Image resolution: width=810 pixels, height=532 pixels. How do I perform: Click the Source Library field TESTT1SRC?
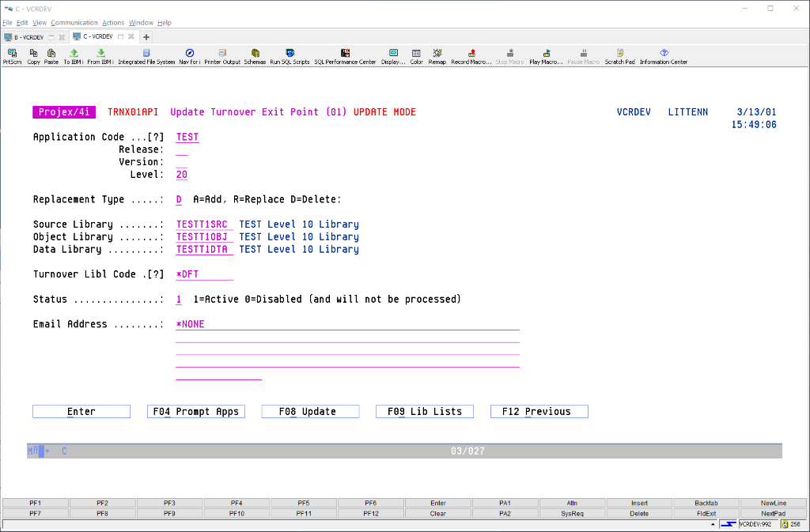point(204,224)
